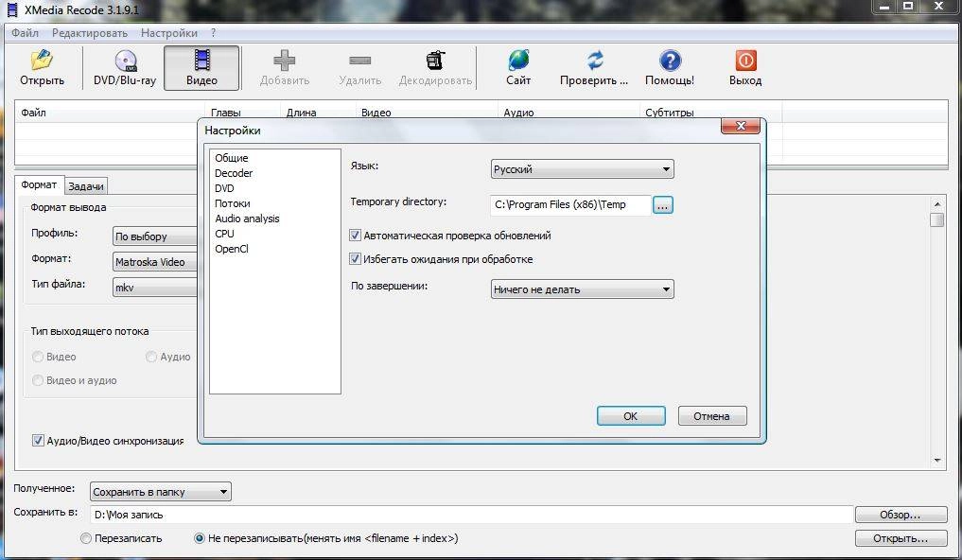Confirm settings with OK button

pos(631,416)
